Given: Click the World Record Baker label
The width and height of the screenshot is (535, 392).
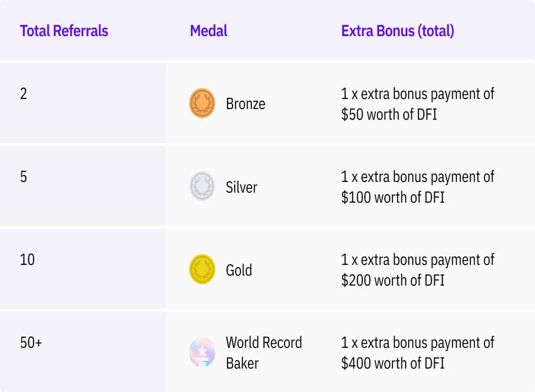Looking at the screenshot, I should pyautogui.click(x=264, y=353).
